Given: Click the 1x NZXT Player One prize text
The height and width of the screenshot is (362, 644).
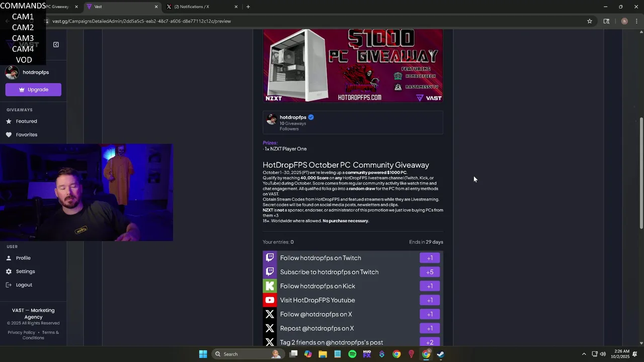Looking at the screenshot, I should point(285,149).
